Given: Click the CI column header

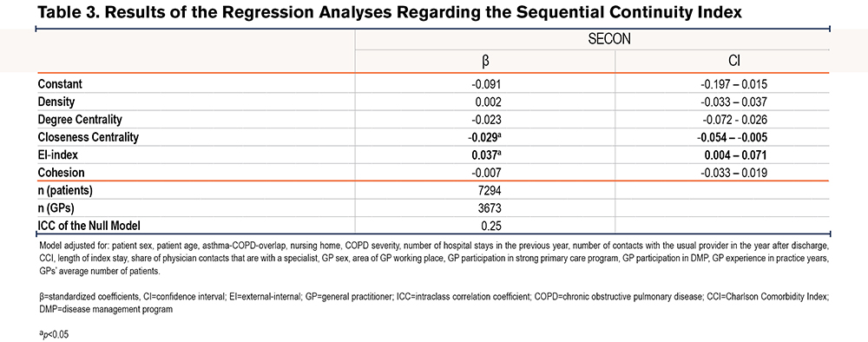Looking at the screenshot, I should (734, 61).
